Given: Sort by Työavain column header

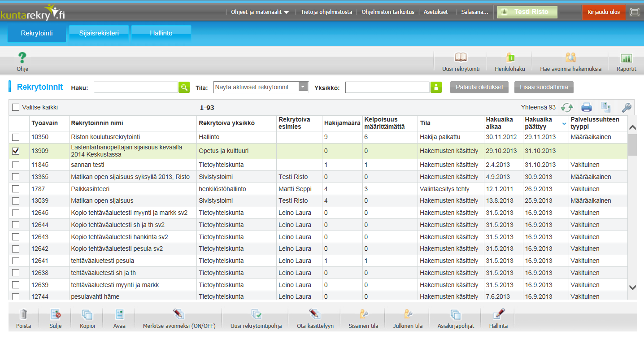Looking at the screenshot, I should (x=49, y=123).
